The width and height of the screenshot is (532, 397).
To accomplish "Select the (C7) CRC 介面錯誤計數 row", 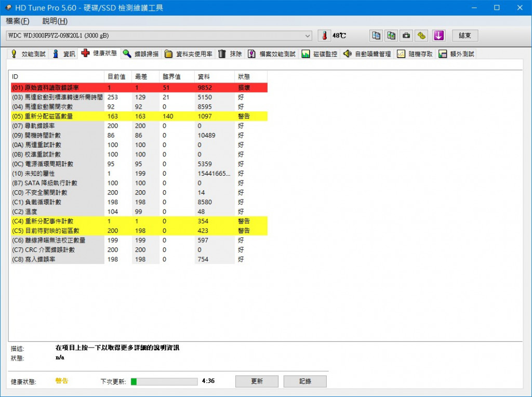I will pos(139,250).
